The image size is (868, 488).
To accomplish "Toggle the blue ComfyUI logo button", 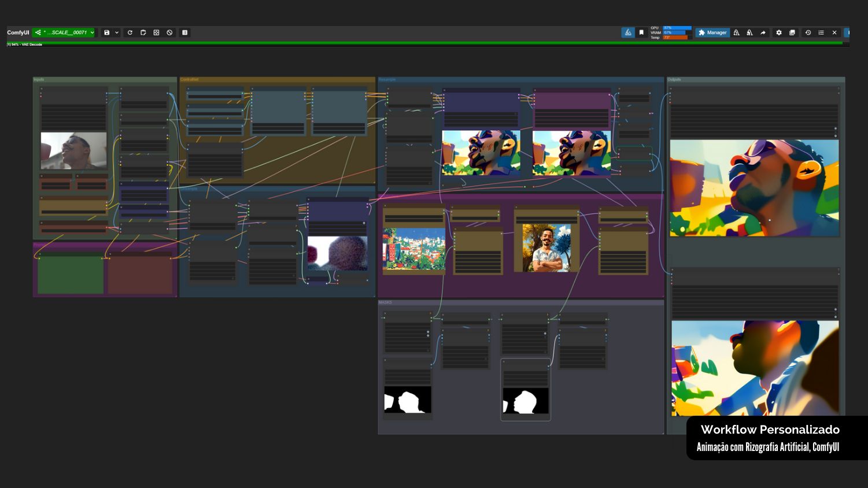I will coord(627,32).
